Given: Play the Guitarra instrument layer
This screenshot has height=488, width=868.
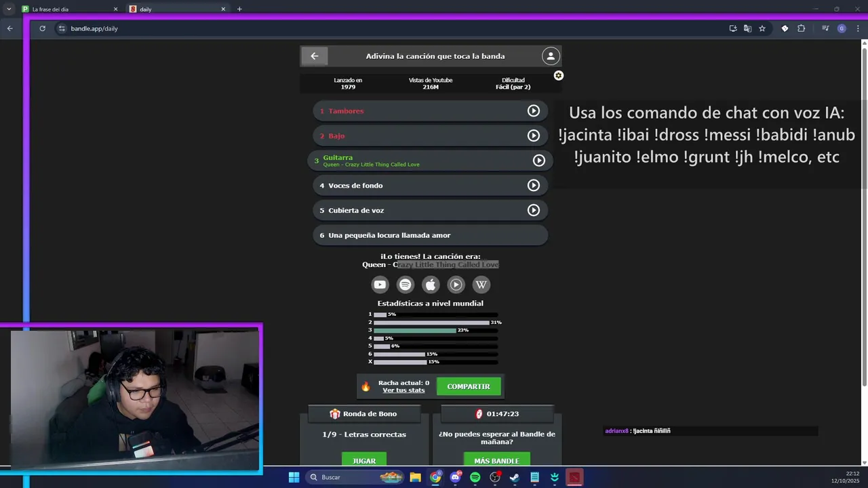Looking at the screenshot, I should 539,161.
